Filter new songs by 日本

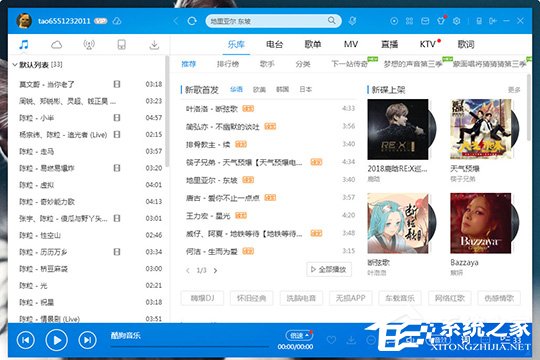pos(305,90)
